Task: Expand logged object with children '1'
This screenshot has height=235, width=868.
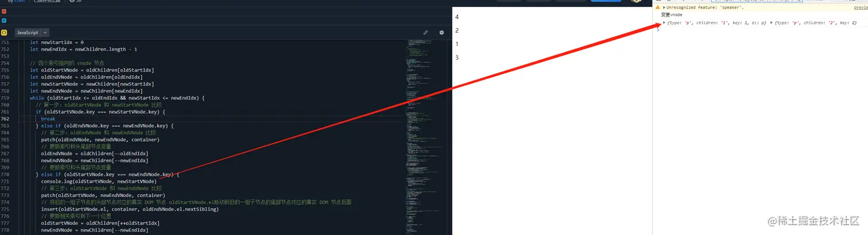Action: click(664, 23)
